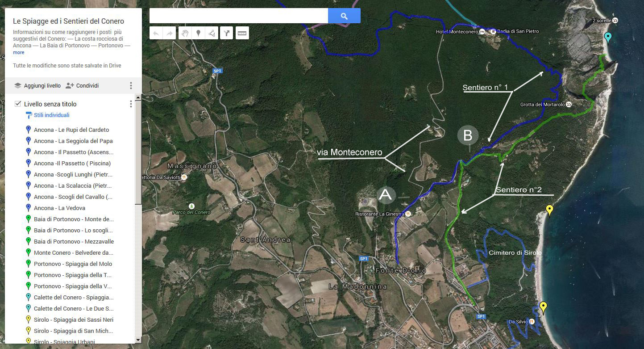Click Aggiungi livello button

point(37,85)
